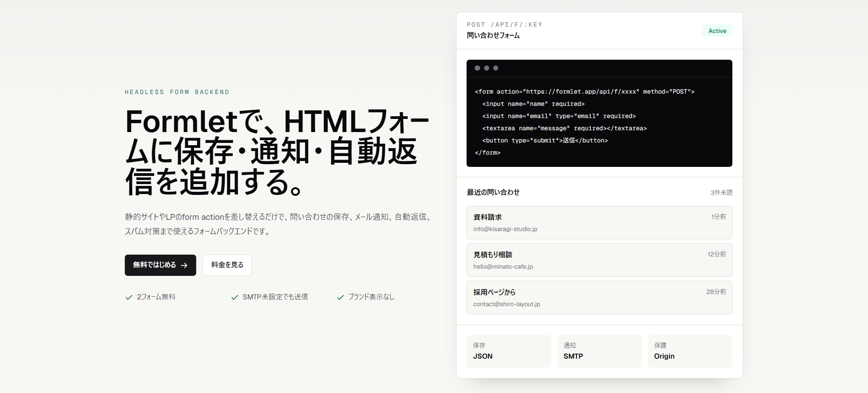
Task: Click the arrow icon in 無料ではじめる
Action: [x=184, y=265]
